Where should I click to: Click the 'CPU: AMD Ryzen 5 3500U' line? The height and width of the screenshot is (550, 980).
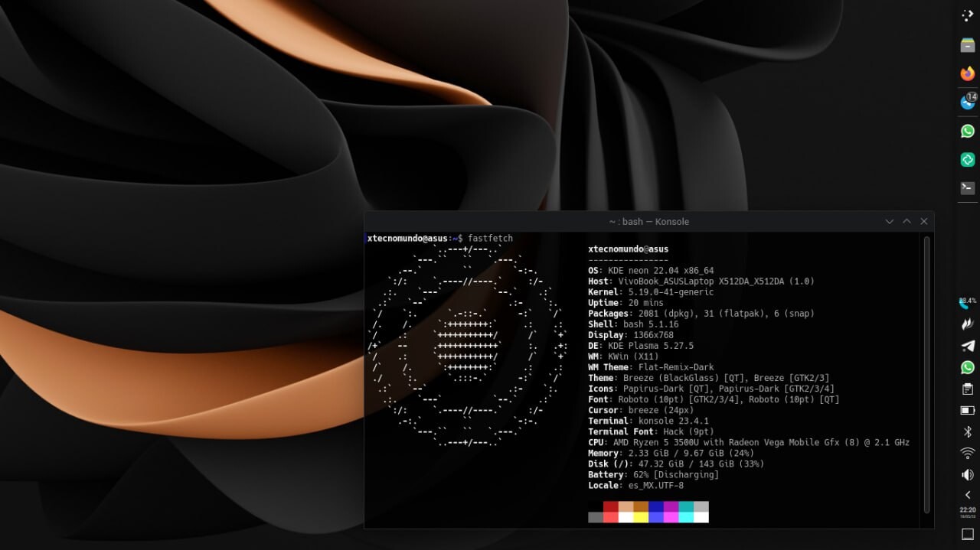[749, 442]
